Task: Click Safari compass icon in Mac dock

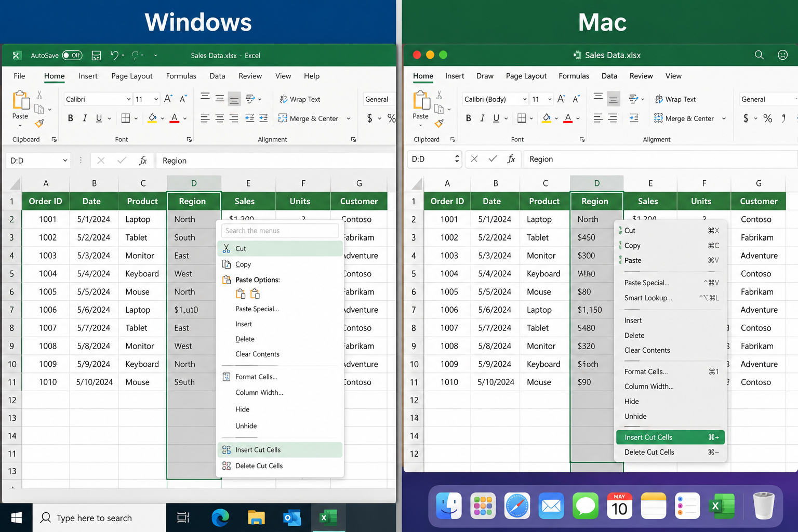Action: 517,506
